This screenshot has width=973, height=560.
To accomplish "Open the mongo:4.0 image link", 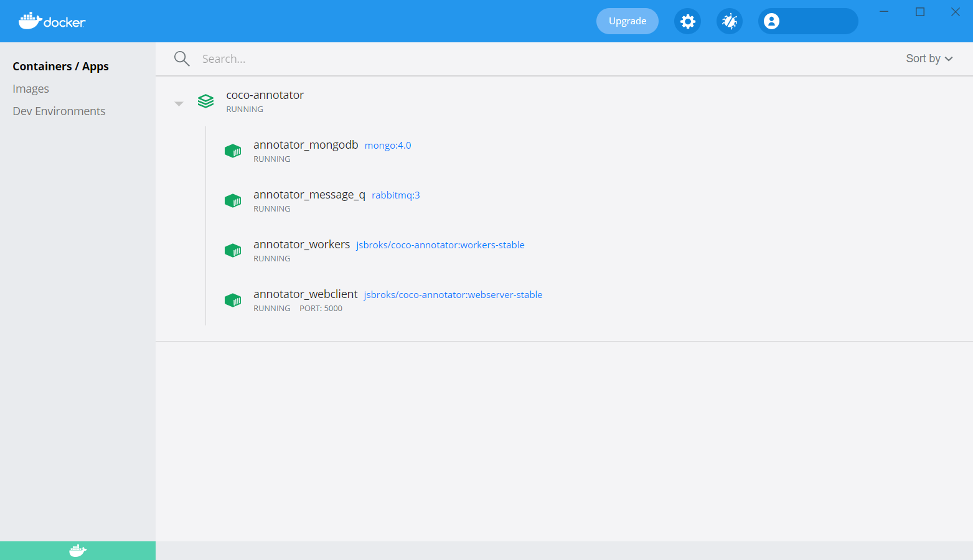I will (x=388, y=146).
